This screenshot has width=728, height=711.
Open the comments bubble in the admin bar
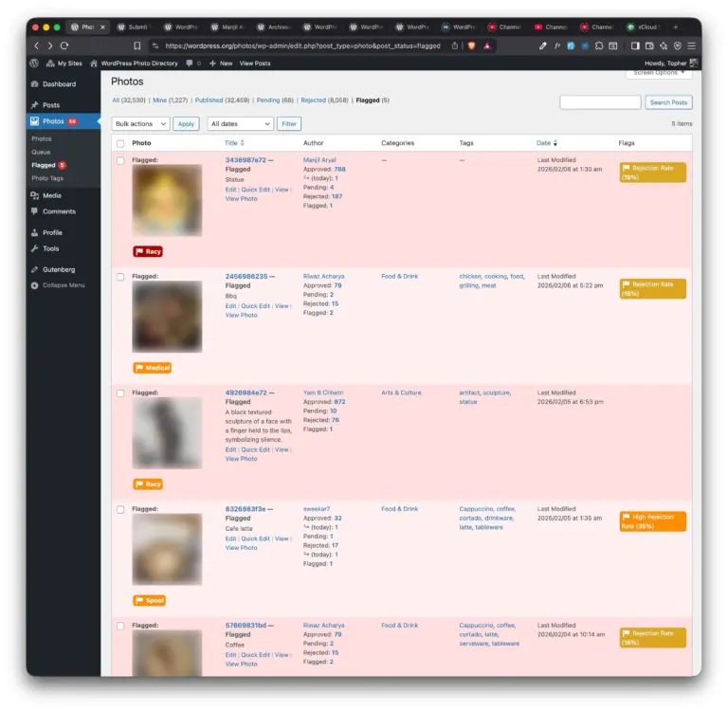tap(190, 64)
